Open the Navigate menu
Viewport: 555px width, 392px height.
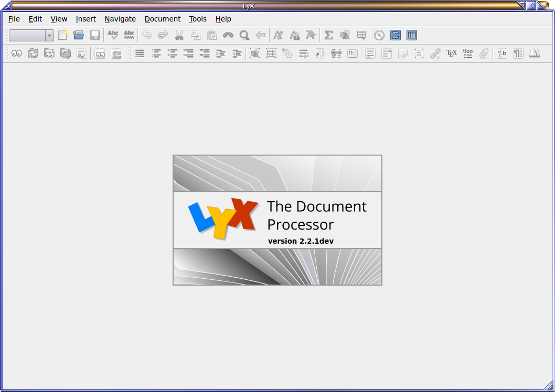pyautogui.click(x=120, y=19)
